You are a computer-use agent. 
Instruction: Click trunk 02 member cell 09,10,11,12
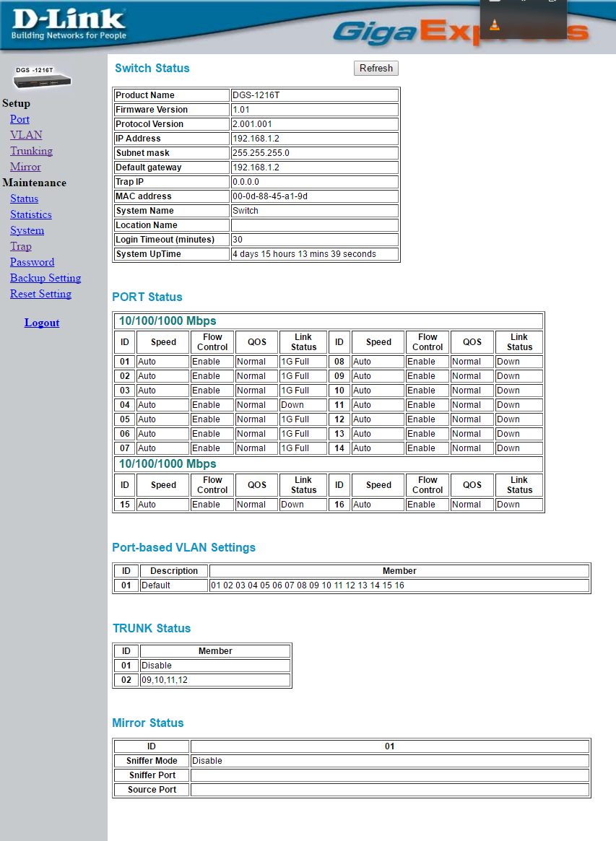pos(215,680)
